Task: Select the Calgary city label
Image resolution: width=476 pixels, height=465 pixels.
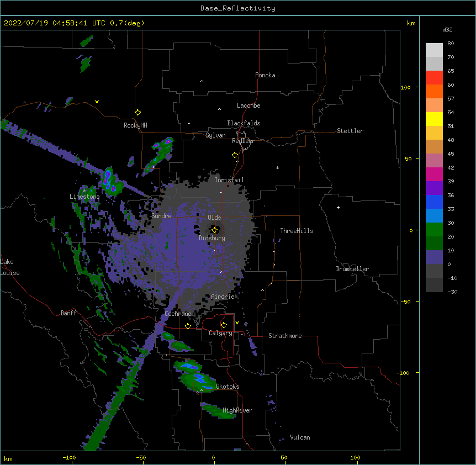Action: click(x=220, y=333)
